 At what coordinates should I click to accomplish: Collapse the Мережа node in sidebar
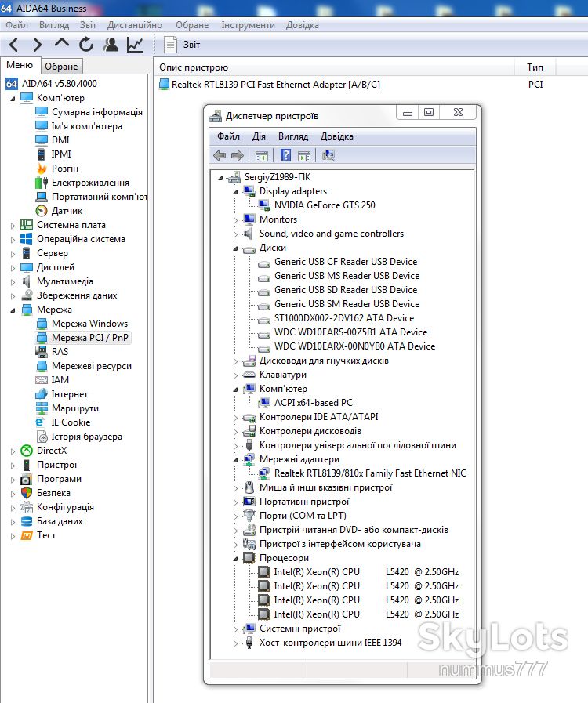(x=13, y=310)
